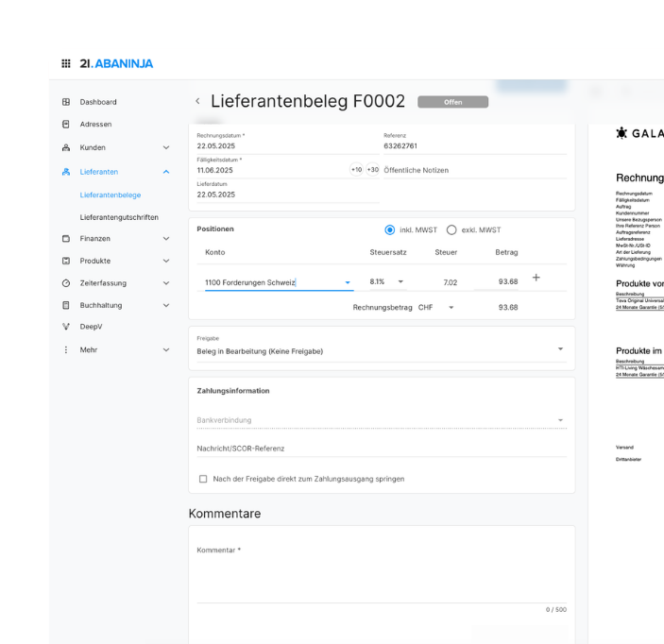Click the Steuer value 7.02
This screenshot has height=644, width=664.
coord(451,282)
